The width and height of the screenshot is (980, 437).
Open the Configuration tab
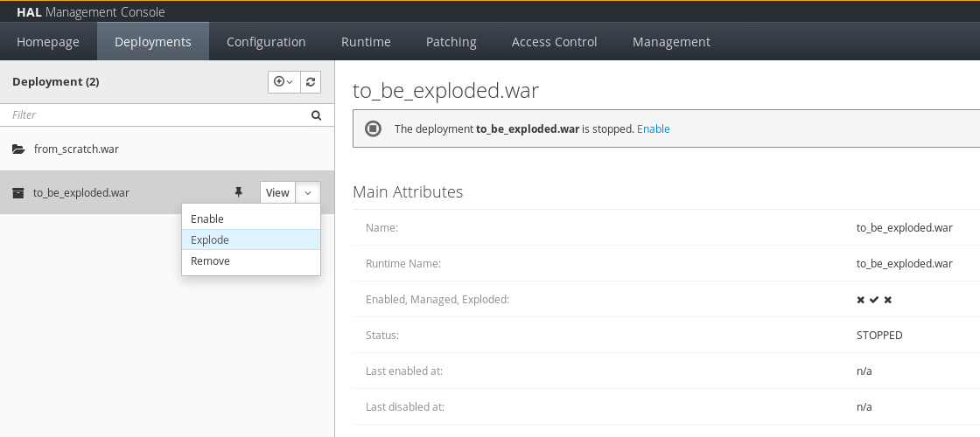266,42
